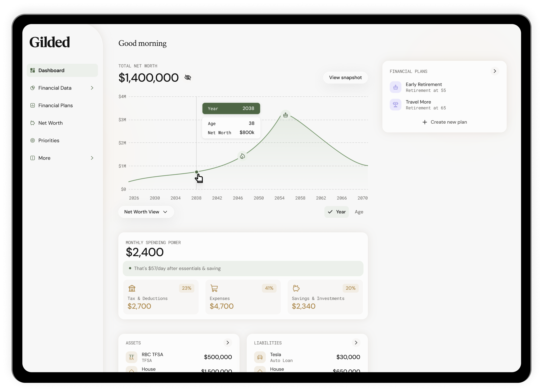Image resolution: width=543 pixels, height=392 pixels.
Task: Click the $4,700 Expenses amount
Action: tap(222, 306)
